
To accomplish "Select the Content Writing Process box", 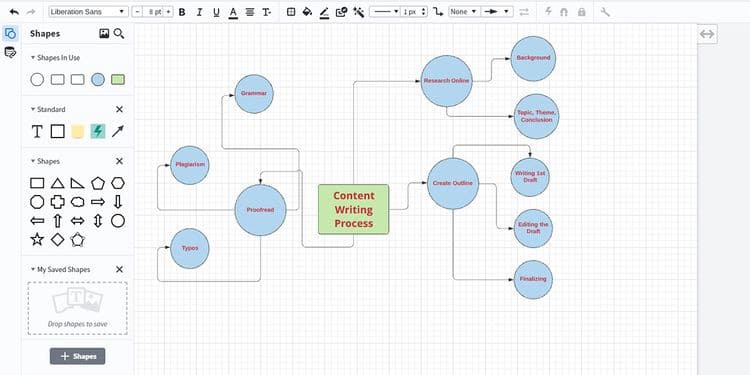I will [353, 210].
